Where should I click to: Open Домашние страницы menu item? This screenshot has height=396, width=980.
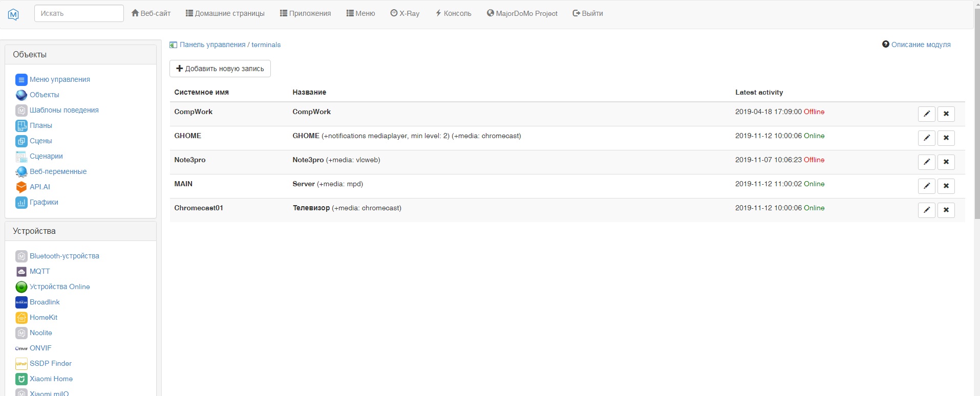click(x=225, y=13)
